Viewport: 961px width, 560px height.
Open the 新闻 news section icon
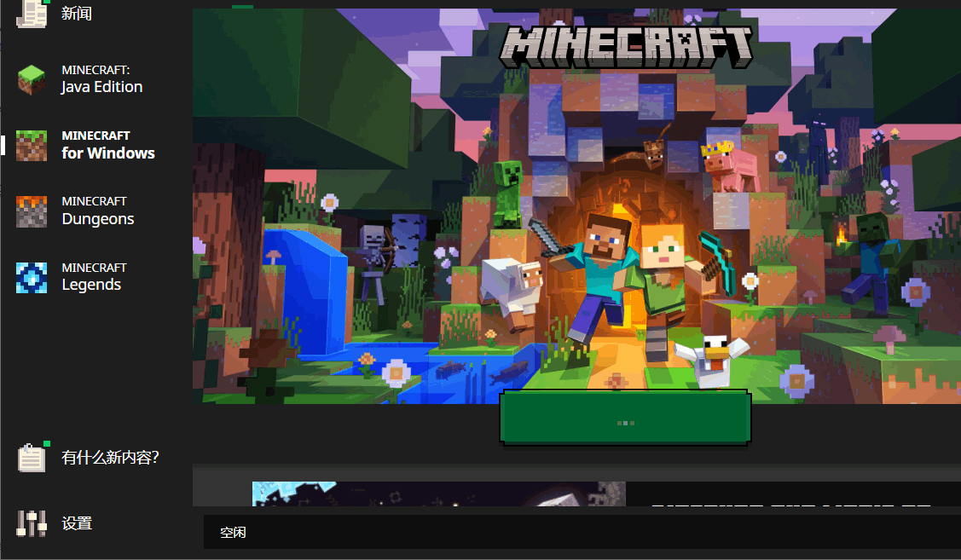click(32, 13)
